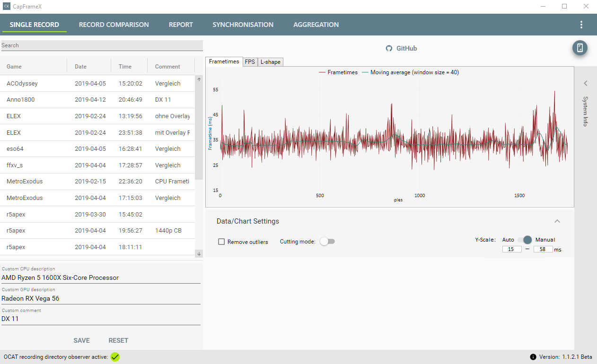Click the RESET button
The height and width of the screenshot is (364, 597).
(118, 340)
